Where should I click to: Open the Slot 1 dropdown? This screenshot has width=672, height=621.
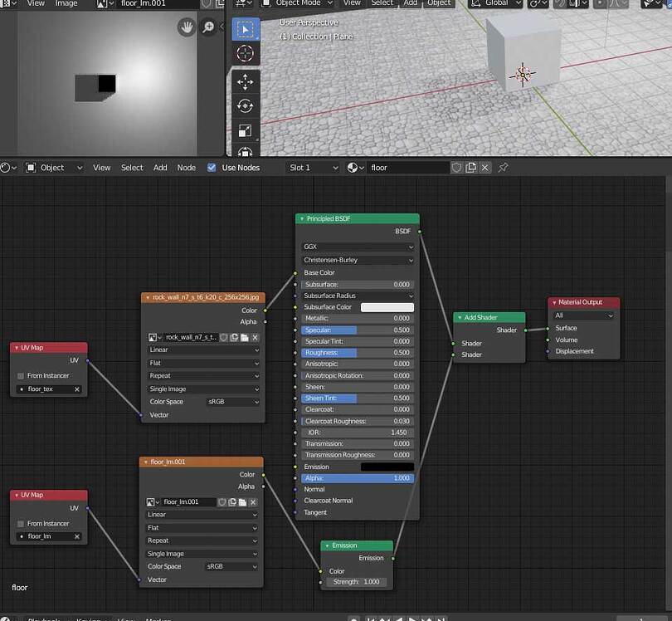313,167
